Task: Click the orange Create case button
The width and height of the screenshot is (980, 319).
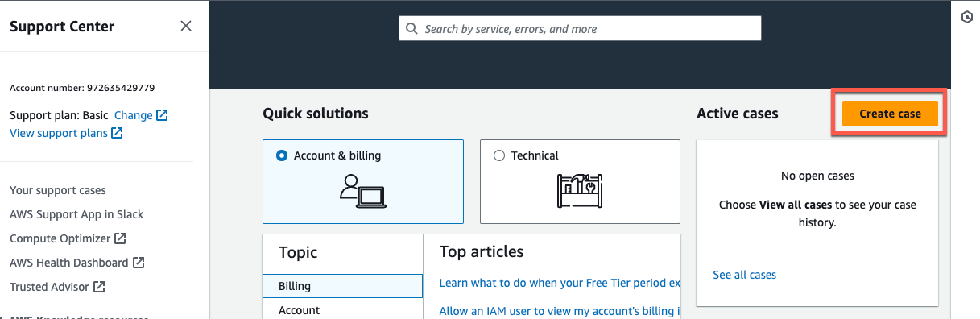Action: (x=890, y=114)
